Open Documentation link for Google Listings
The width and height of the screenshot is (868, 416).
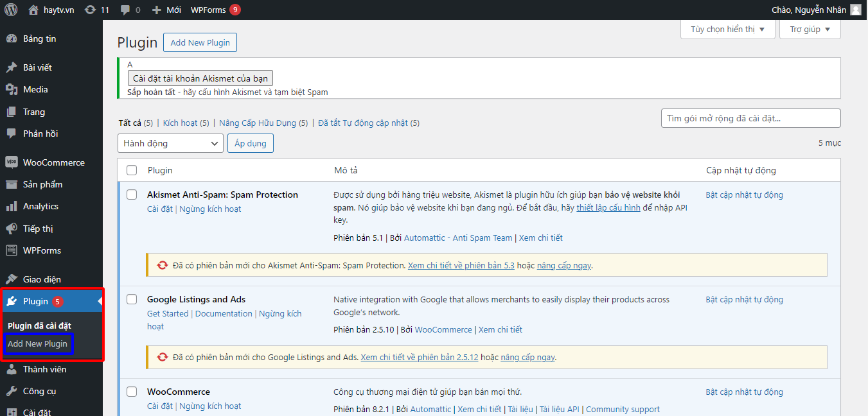[224, 313]
